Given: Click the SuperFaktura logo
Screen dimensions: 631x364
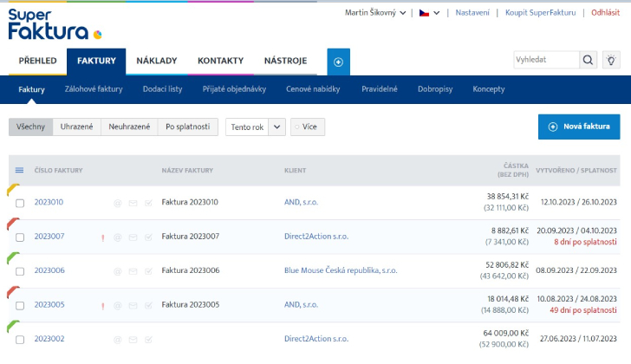Looking at the screenshot, I should [54, 24].
